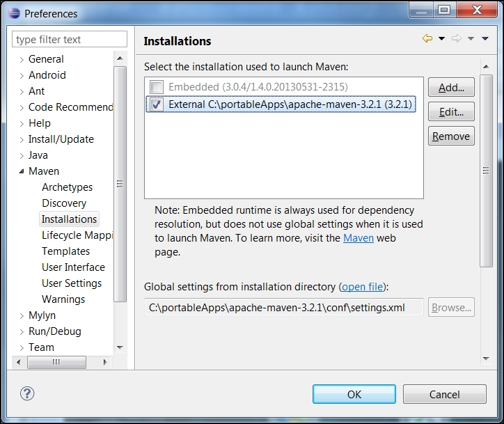This screenshot has width=504, height=424.
Task: Expand the General tree node
Action: 22,59
